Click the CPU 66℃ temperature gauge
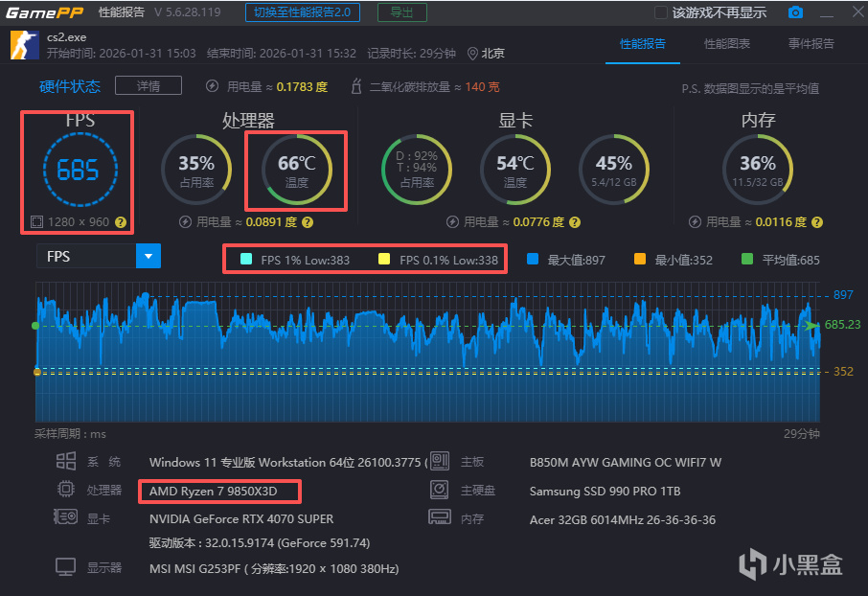Screen dimensions: 868x596 297,170
